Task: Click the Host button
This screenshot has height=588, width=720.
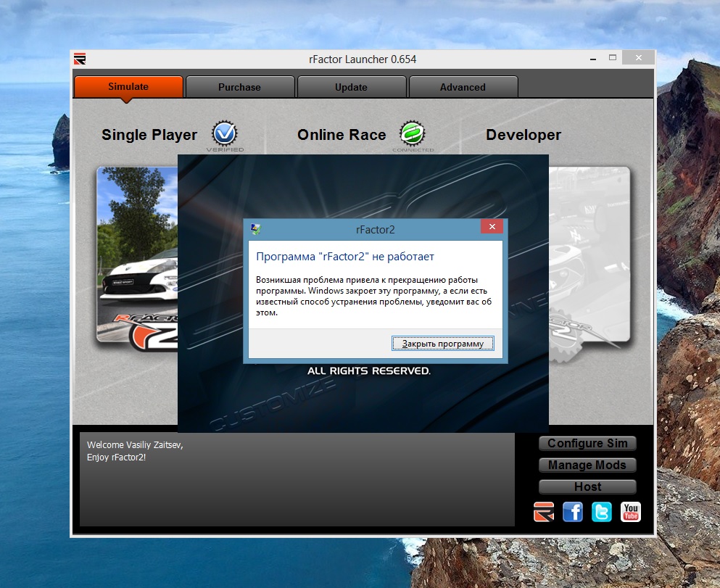Action: [x=587, y=486]
